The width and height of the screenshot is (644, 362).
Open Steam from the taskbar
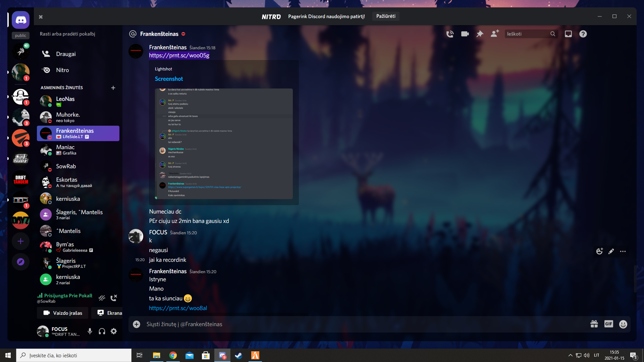238,355
